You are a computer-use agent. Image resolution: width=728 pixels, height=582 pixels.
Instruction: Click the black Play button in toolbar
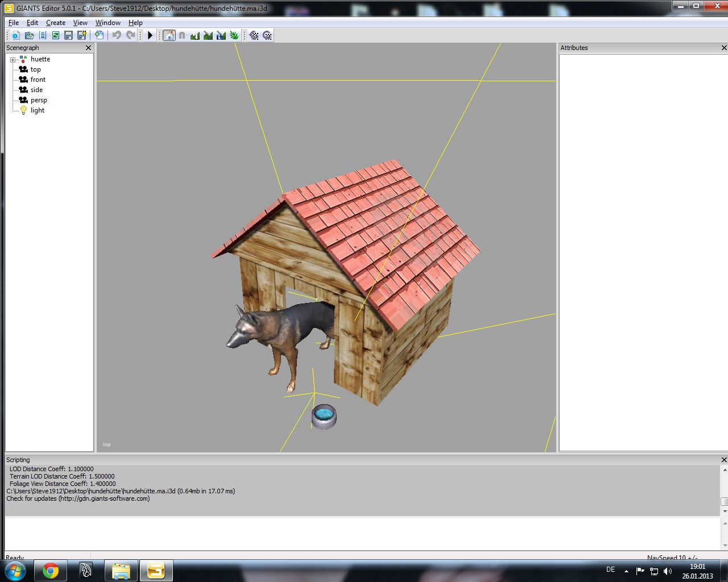tap(150, 35)
